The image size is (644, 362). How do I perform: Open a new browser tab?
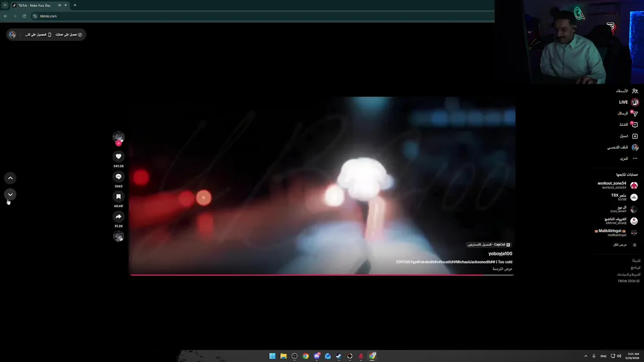(x=75, y=5)
